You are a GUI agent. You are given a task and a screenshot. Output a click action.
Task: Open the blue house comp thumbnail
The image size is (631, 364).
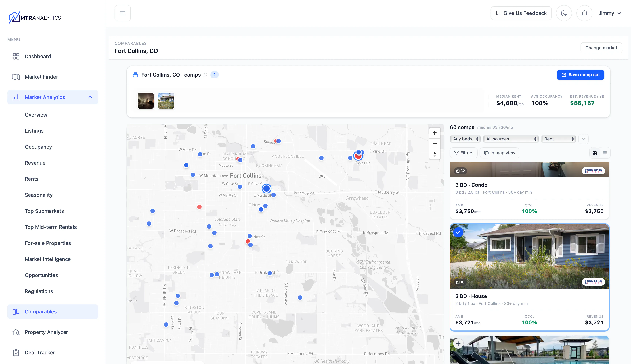166,101
